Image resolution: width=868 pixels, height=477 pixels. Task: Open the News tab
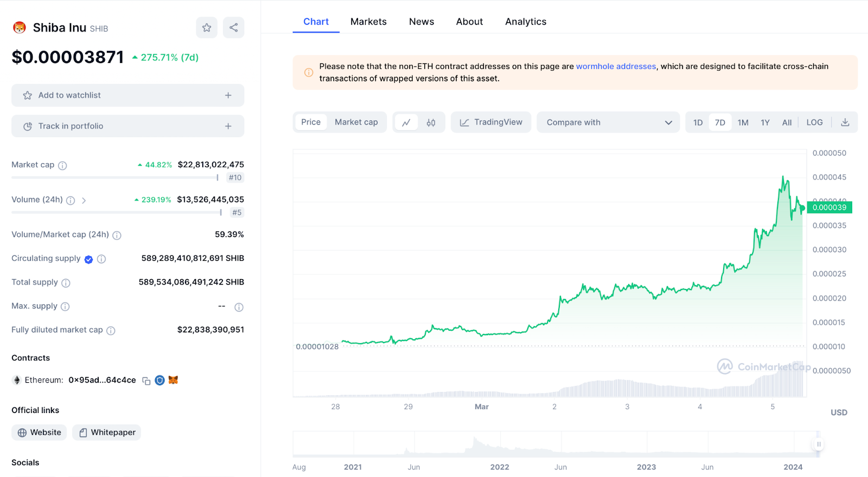(x=422, y=22)
